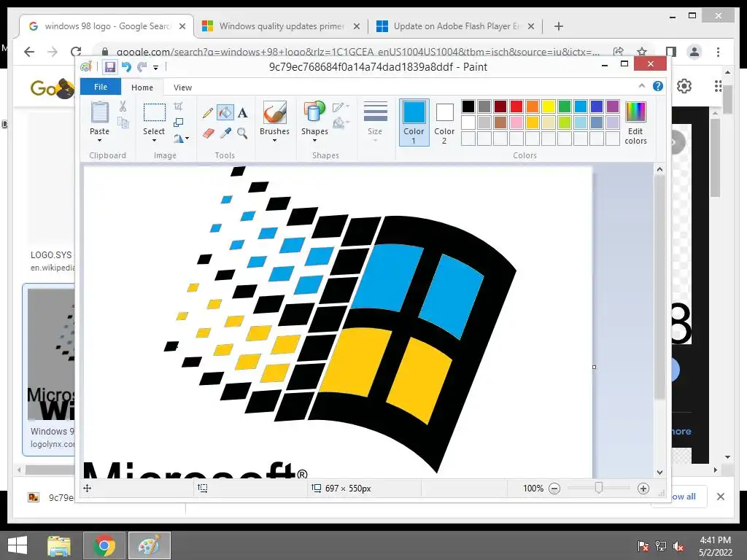The width and height of the screenshot is (747, 560).
Task: Open the Paste dropdown arrow
Action: coord(99,141)
